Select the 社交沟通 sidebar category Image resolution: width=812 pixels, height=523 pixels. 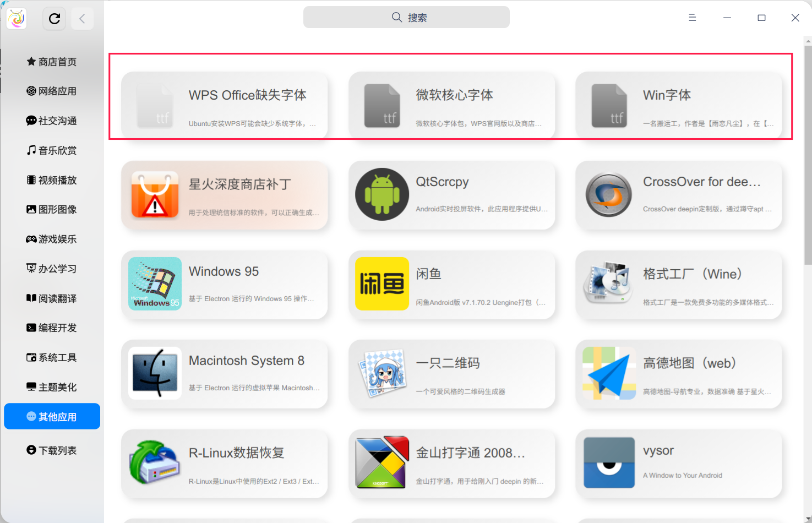pos(51,121)
